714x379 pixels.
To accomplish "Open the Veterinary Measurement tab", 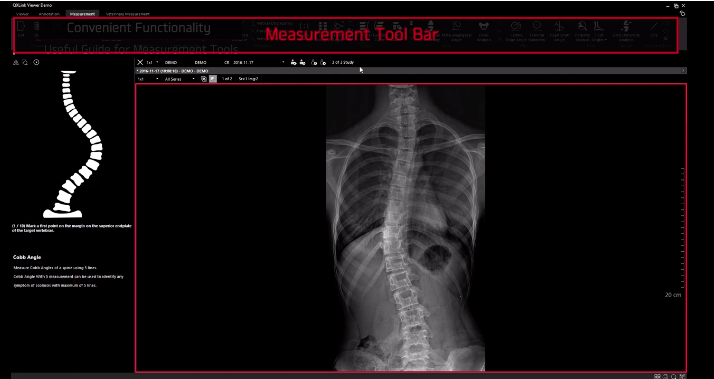I will (128, 14).
